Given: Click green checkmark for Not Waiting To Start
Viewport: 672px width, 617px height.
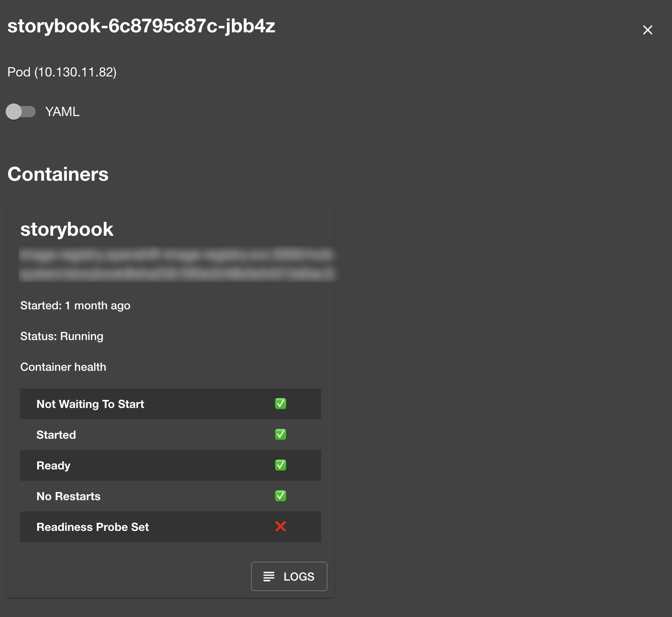Looking at the screenshot, I should 280,404.
